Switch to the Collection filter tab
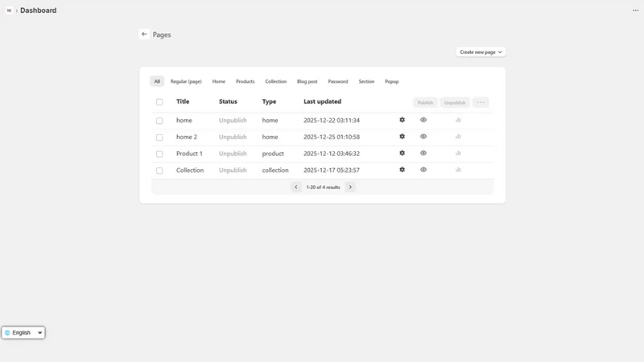 coord(275,81)
